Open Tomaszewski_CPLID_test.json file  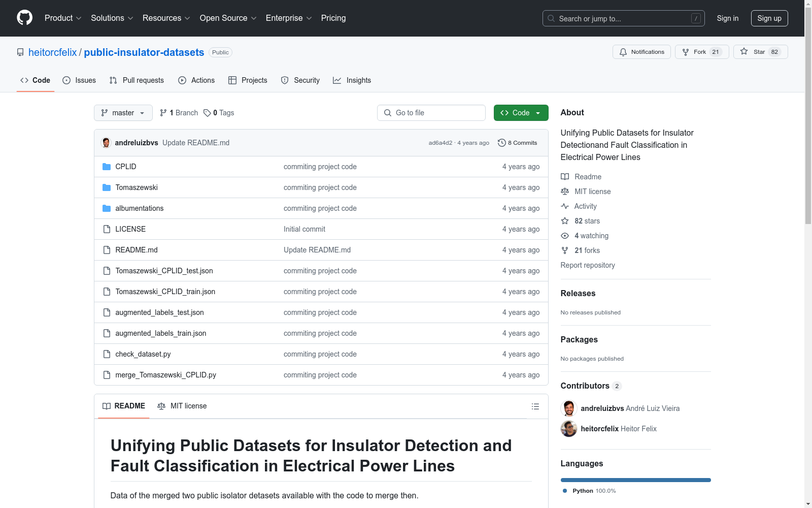click(x=164, y=271)
